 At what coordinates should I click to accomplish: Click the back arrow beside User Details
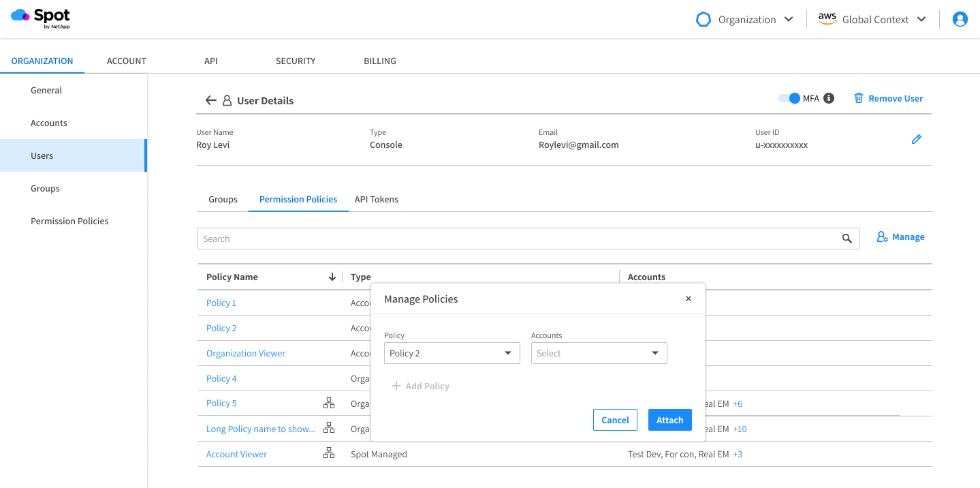[210, 101]
